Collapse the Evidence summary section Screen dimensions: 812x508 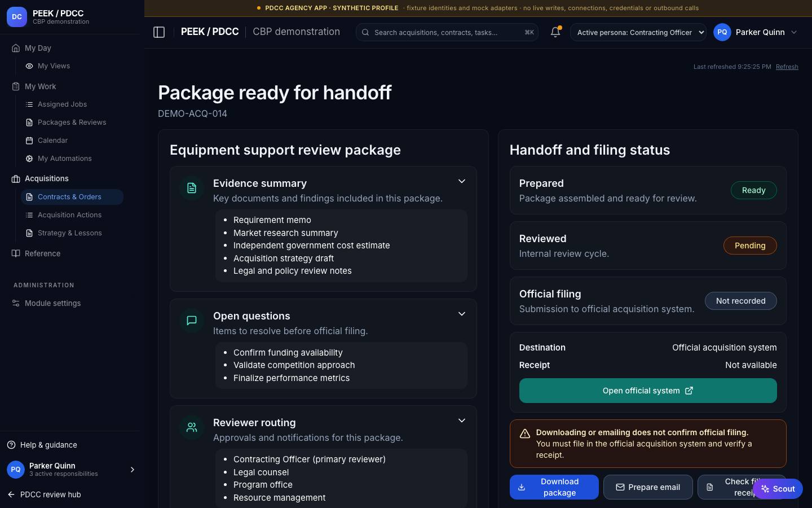[461, 181]
